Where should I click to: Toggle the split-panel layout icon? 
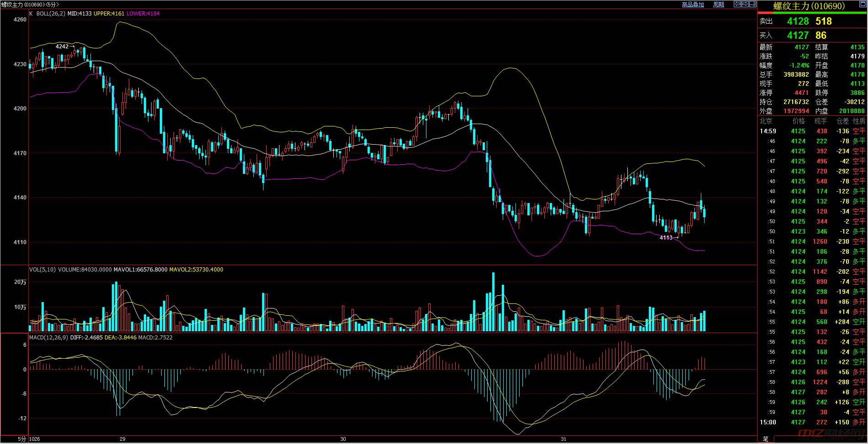(x=752, y=4)
